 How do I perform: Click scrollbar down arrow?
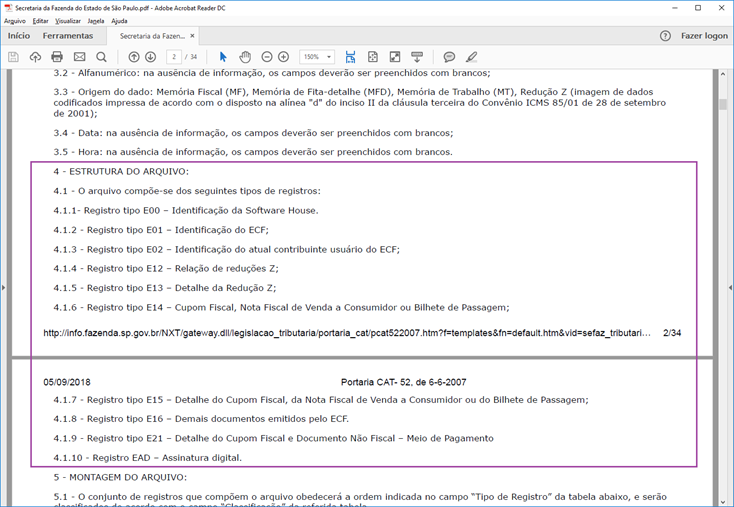coord(723,502)
